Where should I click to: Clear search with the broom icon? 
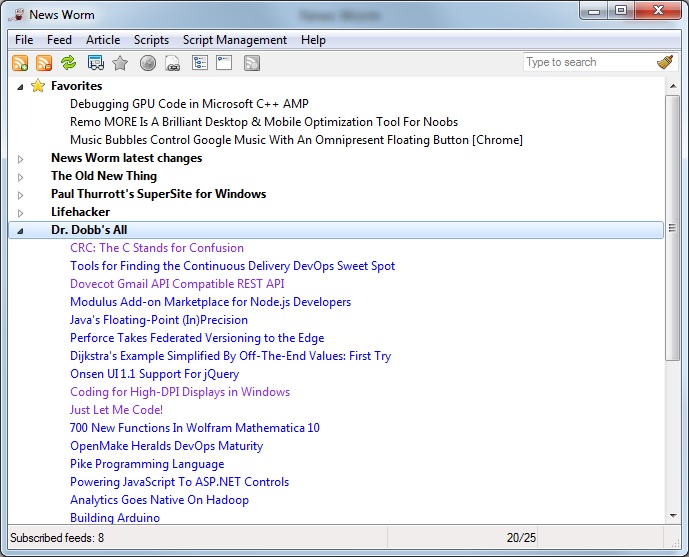pos(665,62)
